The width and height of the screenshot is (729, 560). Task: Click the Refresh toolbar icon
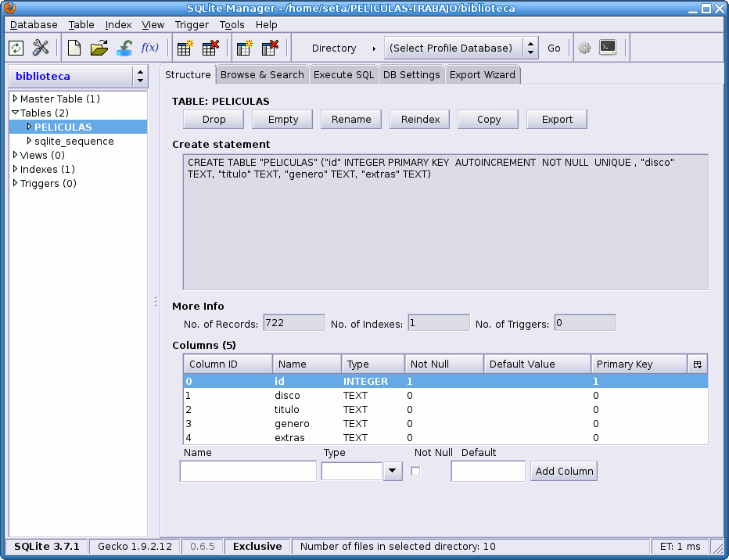pos(16,48)
